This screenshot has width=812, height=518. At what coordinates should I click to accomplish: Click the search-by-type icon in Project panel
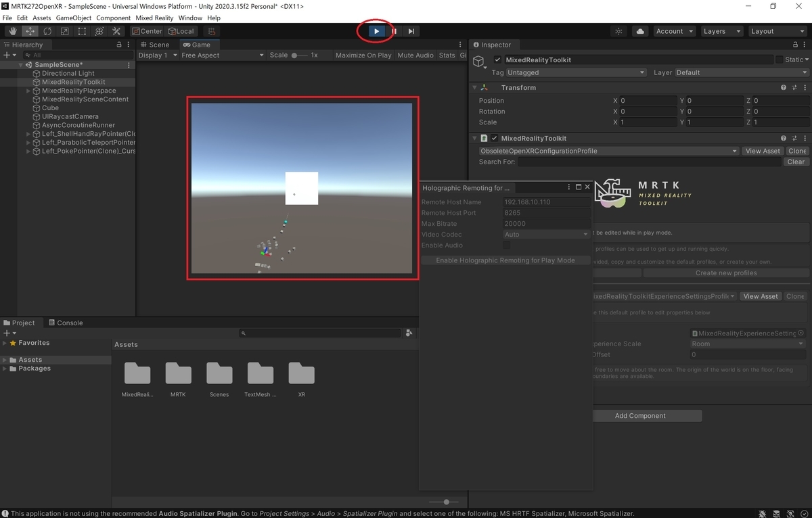pyautogui.click(x=409, y=333)
